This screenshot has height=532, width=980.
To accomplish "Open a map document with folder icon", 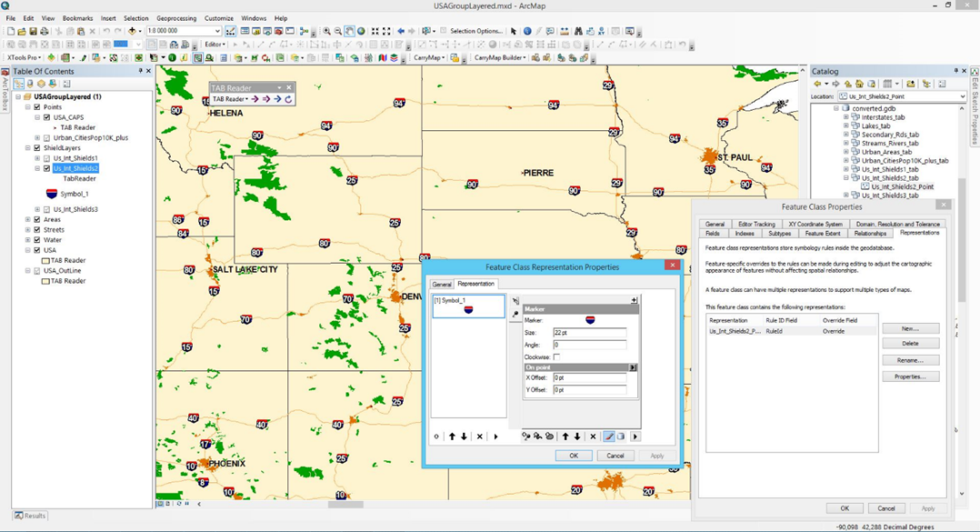I will (x=22, y=31).
